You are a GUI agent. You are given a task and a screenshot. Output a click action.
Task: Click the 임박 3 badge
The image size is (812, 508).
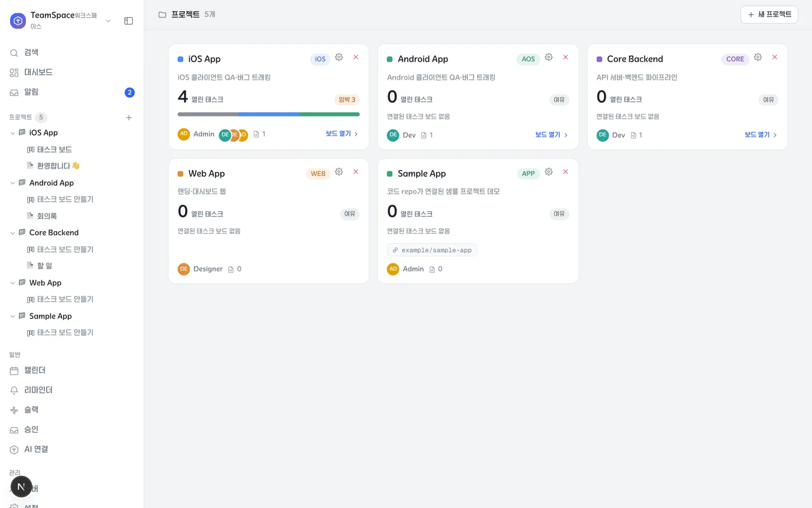(x=347, y=100)
